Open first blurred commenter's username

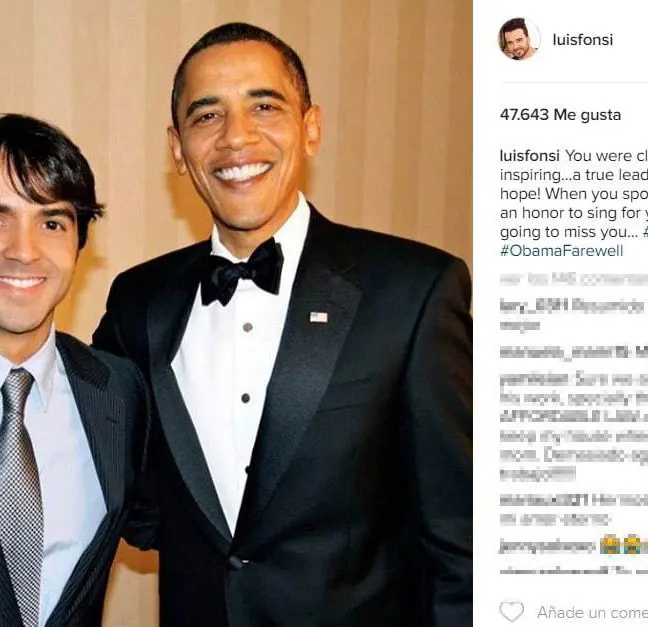(x=532, y=306)
